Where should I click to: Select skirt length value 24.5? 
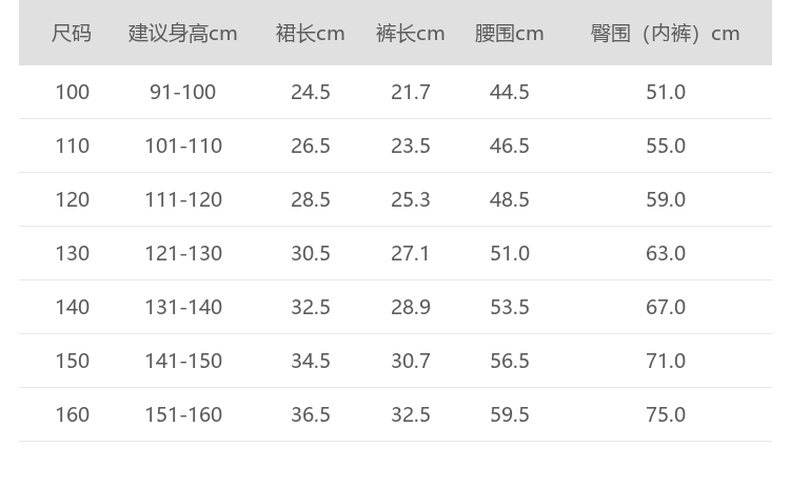pos(310,92)
